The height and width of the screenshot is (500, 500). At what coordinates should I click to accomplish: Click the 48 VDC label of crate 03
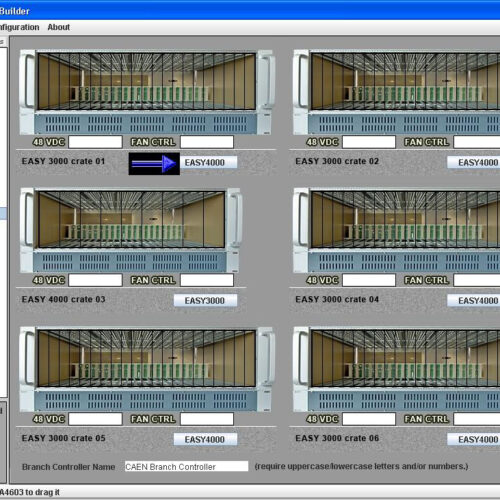[49, 280]
